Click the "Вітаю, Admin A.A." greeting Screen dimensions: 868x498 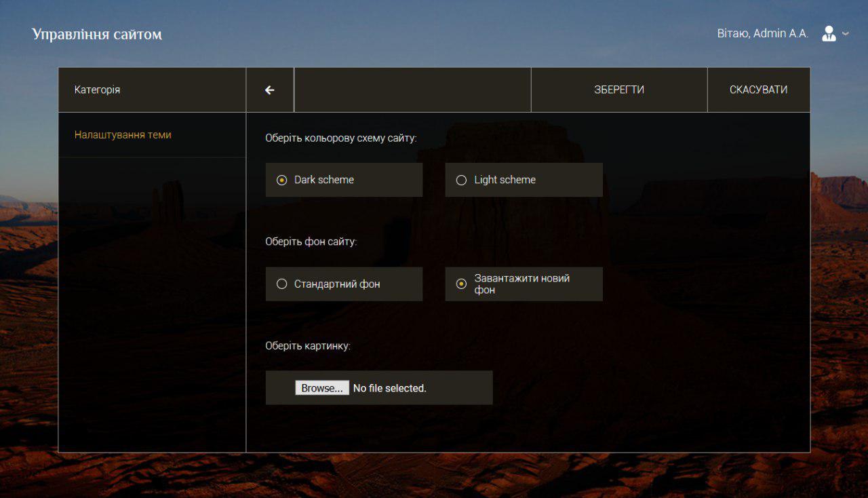[762, 33]
